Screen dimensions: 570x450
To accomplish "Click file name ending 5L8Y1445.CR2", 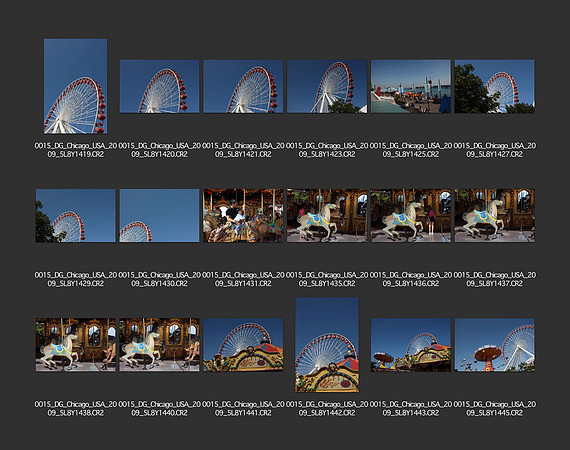I will coord(495,409).
